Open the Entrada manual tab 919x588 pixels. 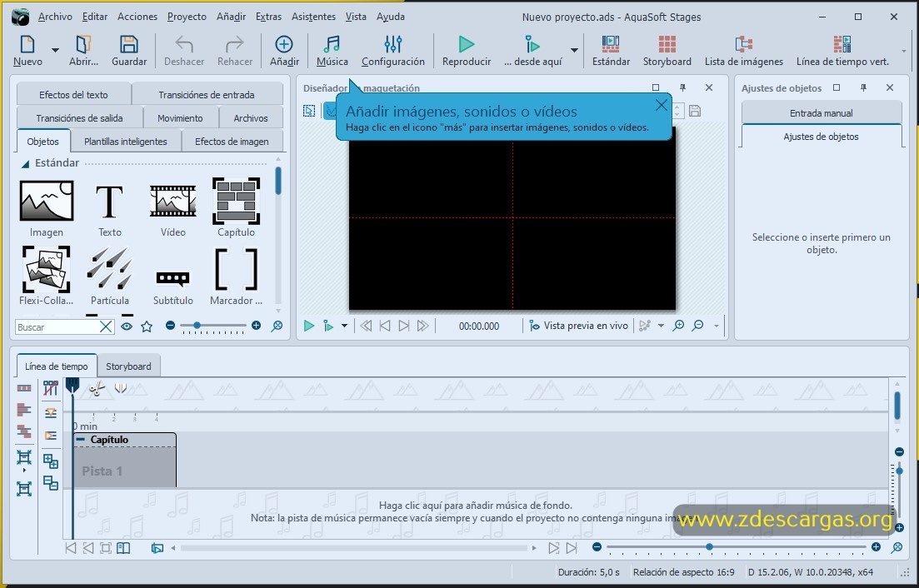tap(822, 113)
